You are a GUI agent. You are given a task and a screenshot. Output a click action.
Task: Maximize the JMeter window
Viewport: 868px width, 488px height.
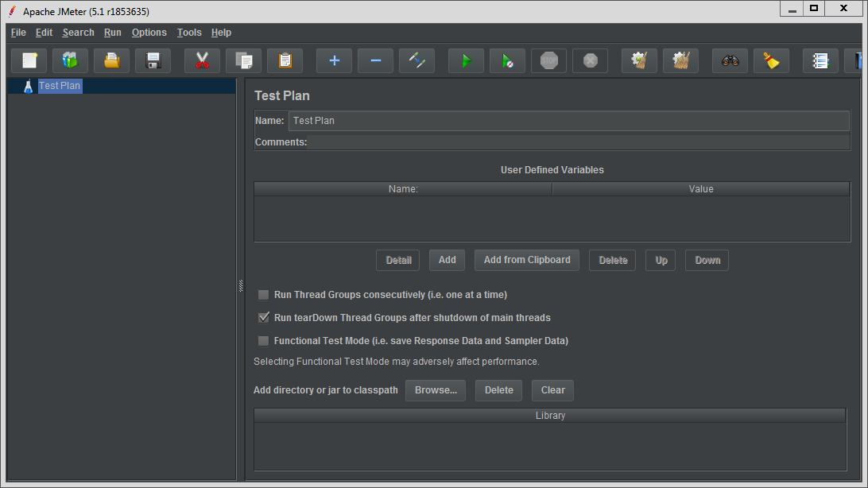click(x=814, y=8)
